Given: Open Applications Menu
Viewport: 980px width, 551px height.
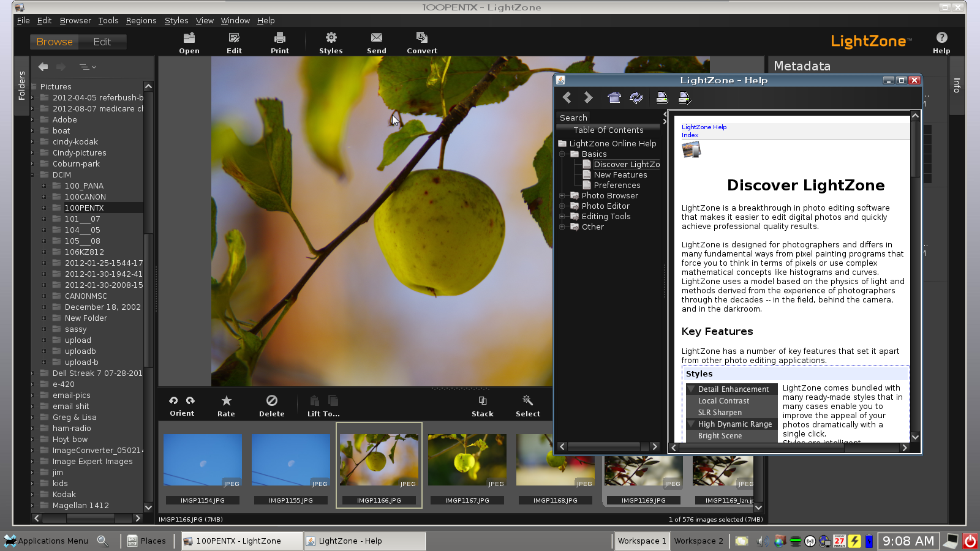Looking at the screenshot, I should pyautogui.click(x=47, y=541).
